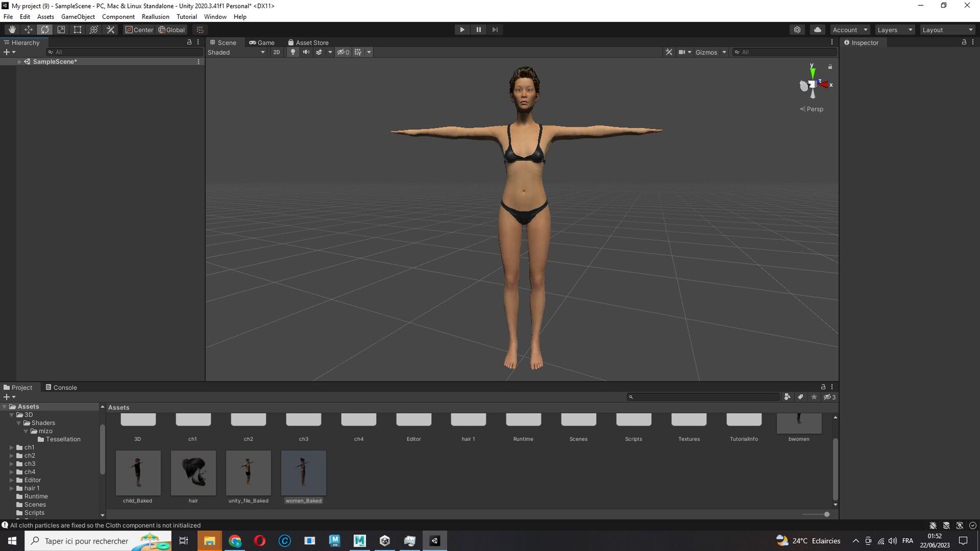The height and width of the screenshot is (551, 980).
Task: Select the Rect tool
Action: tap(78, 29)
